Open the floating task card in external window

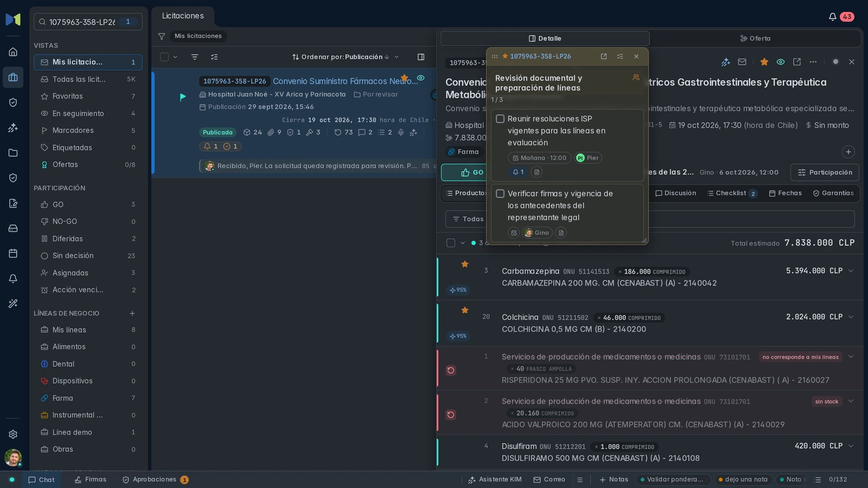tap(604, 56)
